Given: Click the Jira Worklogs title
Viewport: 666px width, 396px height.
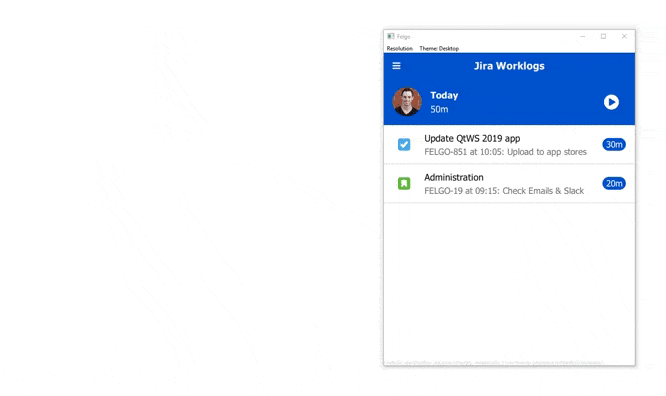Looking at the screenshot, I should pos(509,66).
